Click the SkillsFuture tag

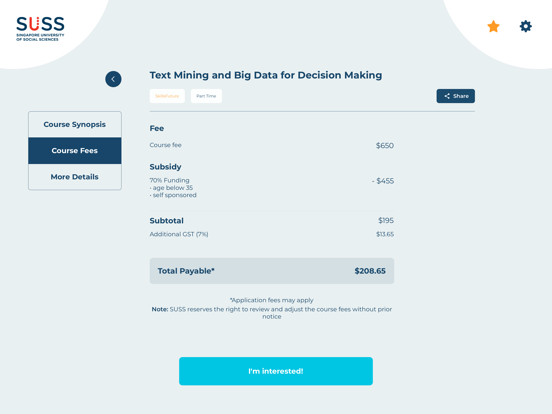click(167, 96)
